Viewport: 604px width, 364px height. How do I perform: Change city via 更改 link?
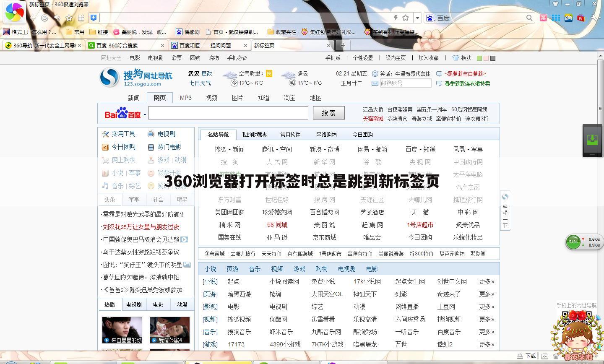(207, 73)
